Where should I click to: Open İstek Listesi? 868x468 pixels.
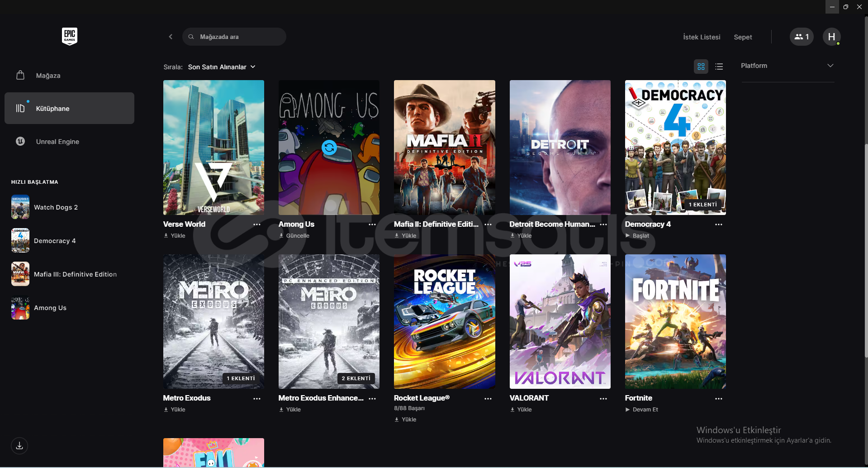pyautogui.click(x=702, y=37)
